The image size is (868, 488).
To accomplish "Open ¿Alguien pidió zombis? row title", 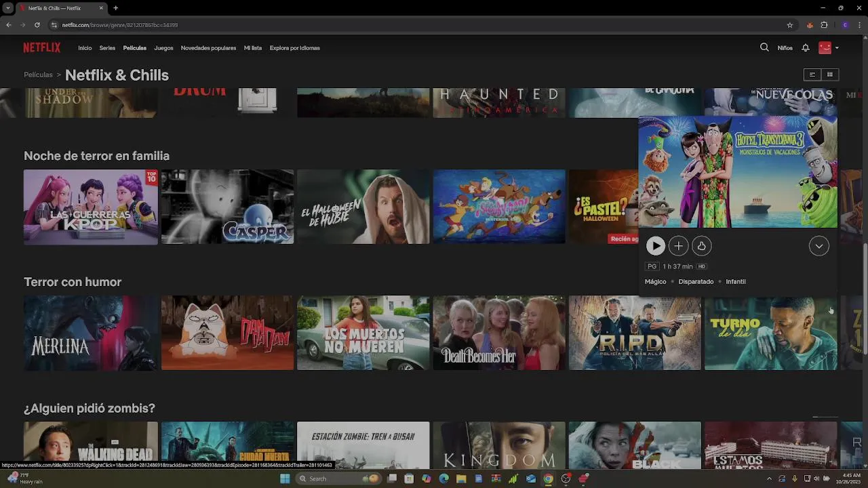I will point(90,408).
